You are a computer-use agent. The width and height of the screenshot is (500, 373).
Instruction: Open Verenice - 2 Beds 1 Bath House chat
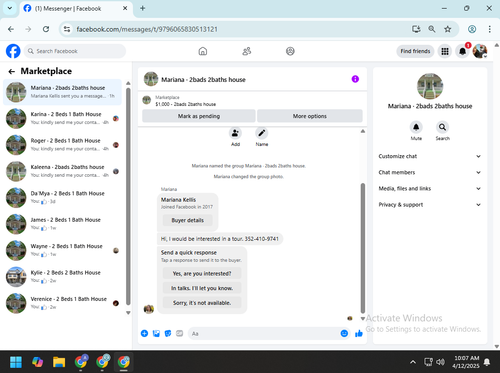[x=62, y=303]
